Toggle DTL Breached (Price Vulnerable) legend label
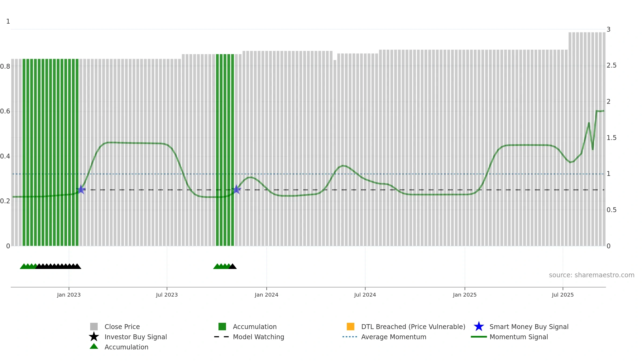This screenshot has height=362, width=644. point(413,327)
